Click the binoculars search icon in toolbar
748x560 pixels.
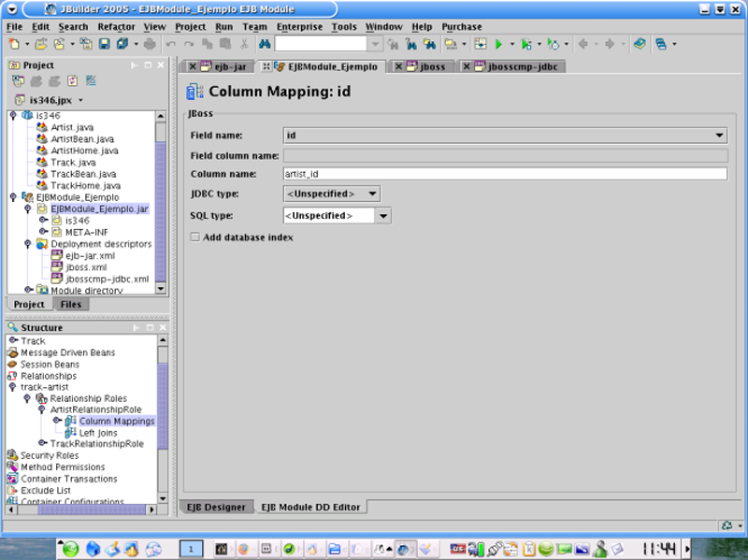point(265,44)
